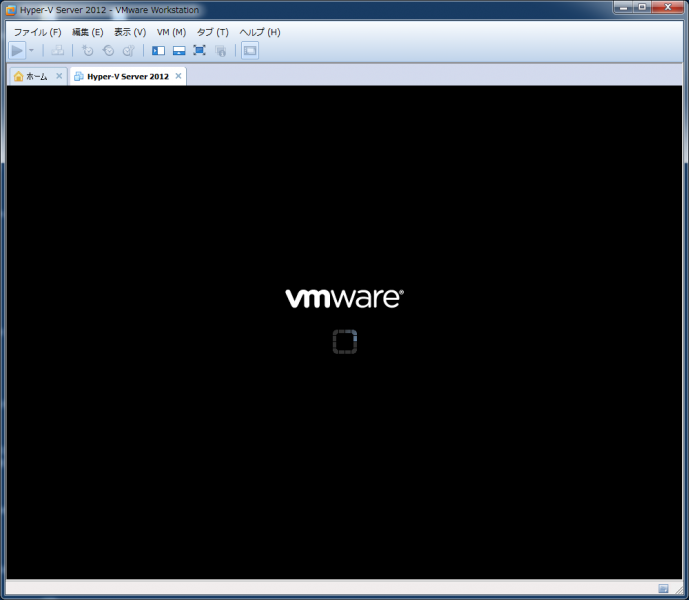Close the ホーム tab
This screenshot has height=600, width=689.
59,76
